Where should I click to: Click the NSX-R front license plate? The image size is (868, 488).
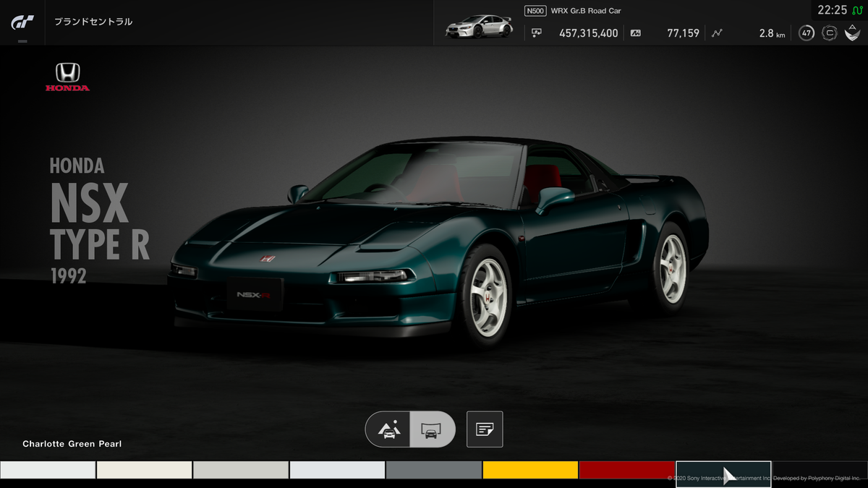tap(255, 294)
